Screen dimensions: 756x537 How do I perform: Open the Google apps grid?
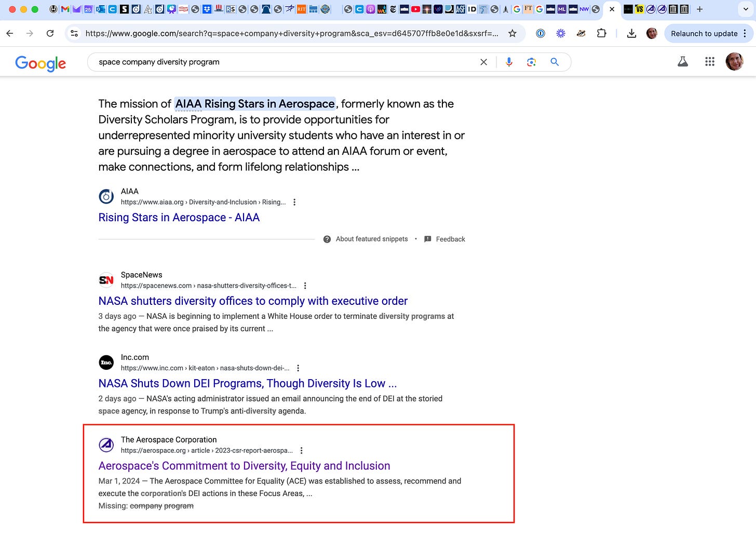(x=710, y=62)
